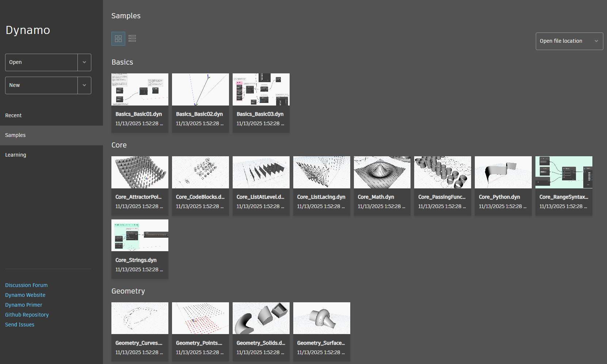The image size is (607, 364).
Task: Click the Send Issues link
Action: 19,324
